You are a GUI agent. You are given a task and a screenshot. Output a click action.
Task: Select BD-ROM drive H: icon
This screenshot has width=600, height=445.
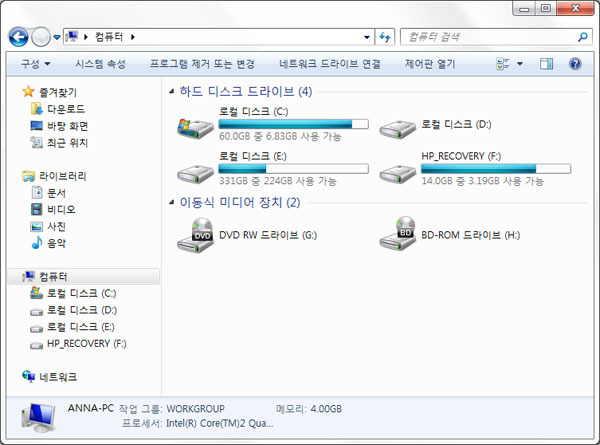coord(397,233)
